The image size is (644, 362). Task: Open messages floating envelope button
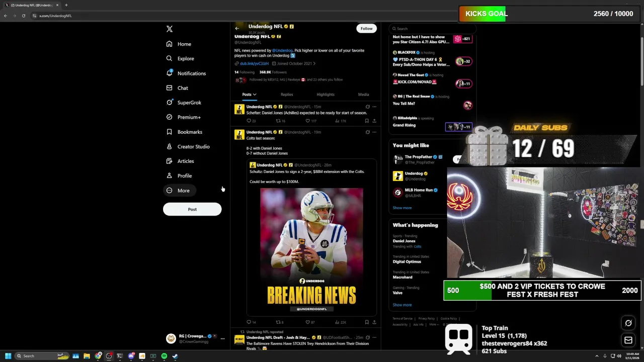click(628, 340)
